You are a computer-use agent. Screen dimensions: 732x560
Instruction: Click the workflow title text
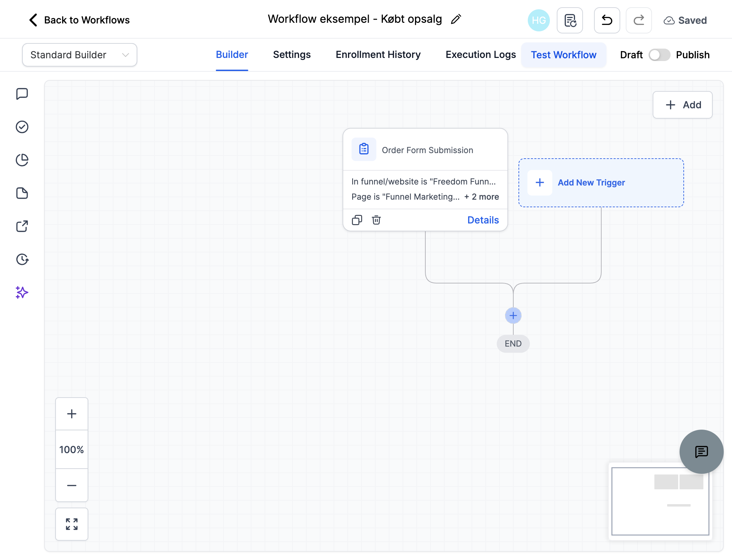click(355, 19)
